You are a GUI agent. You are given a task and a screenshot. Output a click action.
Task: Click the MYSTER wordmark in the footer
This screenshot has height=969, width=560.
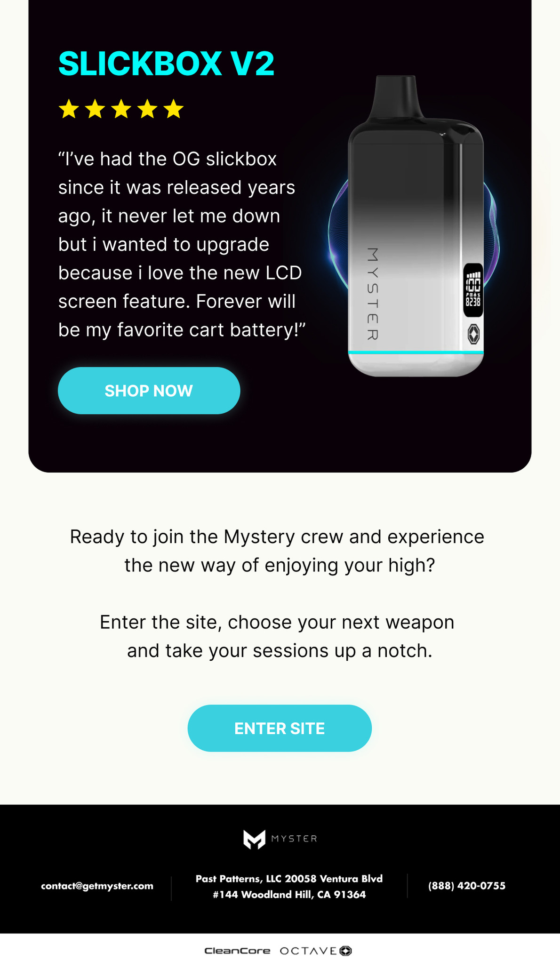click(x=294, y=839)
